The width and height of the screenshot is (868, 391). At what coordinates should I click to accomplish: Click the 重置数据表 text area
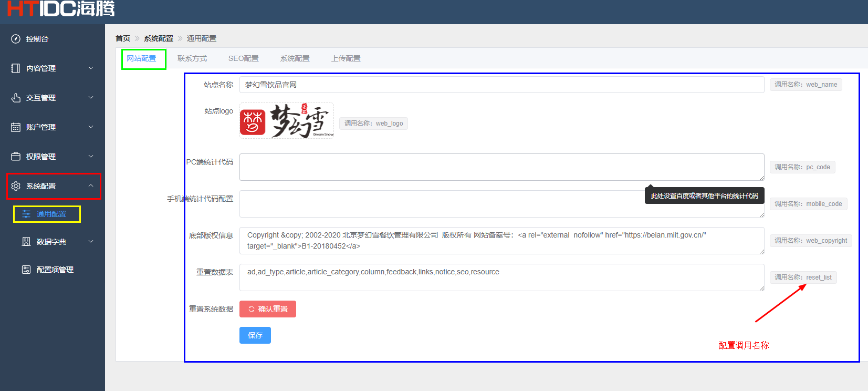502,277
